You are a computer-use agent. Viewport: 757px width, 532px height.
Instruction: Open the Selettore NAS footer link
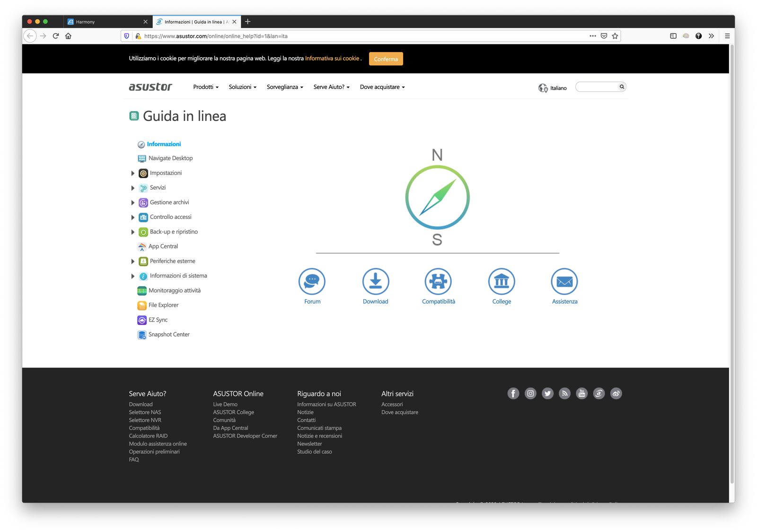point(145,412)
